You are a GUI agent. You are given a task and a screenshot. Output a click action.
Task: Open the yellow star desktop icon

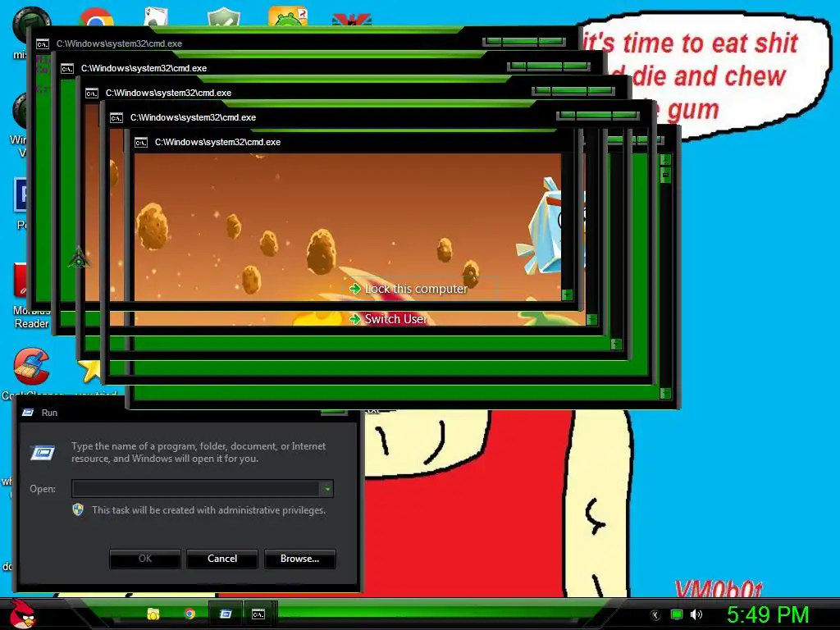90,371
